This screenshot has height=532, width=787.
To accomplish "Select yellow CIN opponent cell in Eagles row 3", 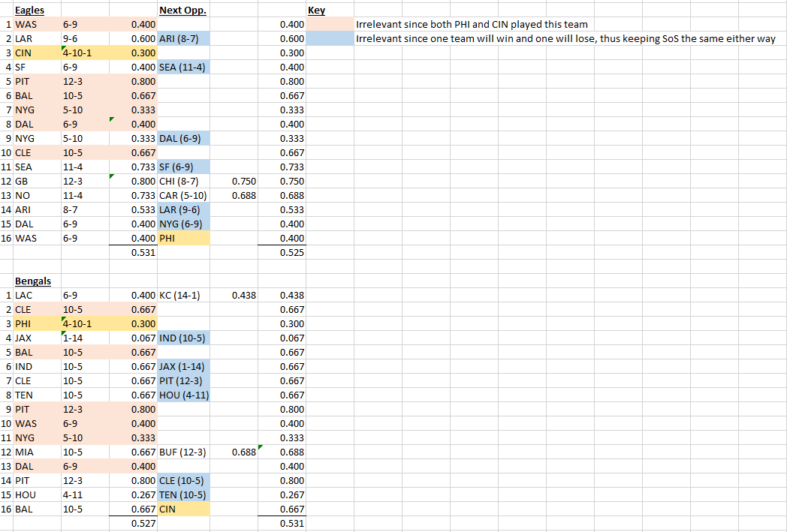I will (x=37, y=53).
